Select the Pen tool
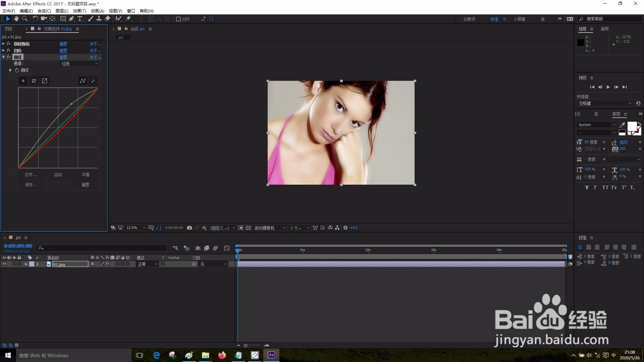 71,19
